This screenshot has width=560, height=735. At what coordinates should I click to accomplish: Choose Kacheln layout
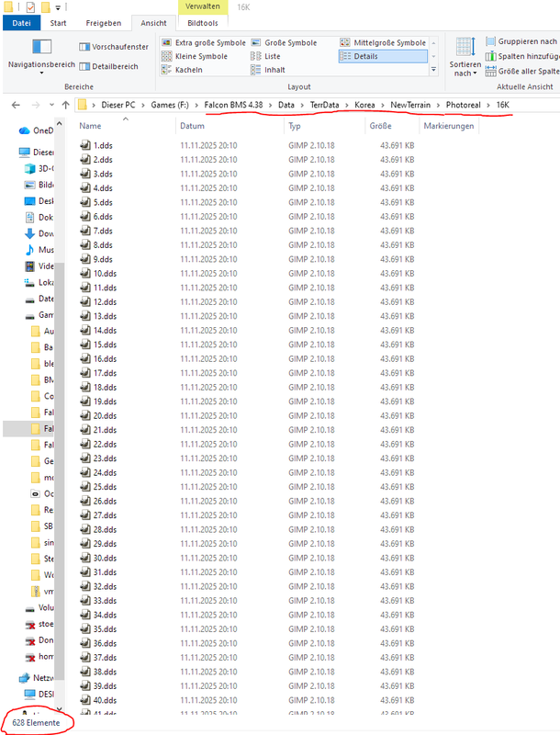[182, 70]
